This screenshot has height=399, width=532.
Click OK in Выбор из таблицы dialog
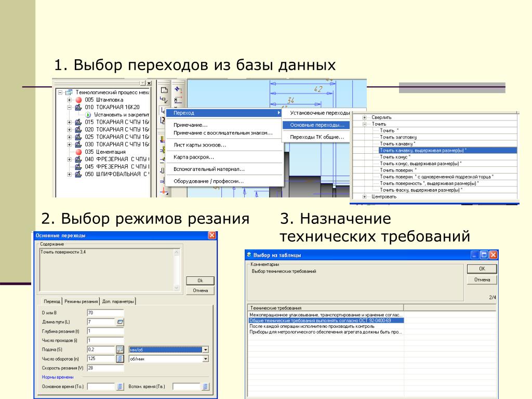[482, 269]
